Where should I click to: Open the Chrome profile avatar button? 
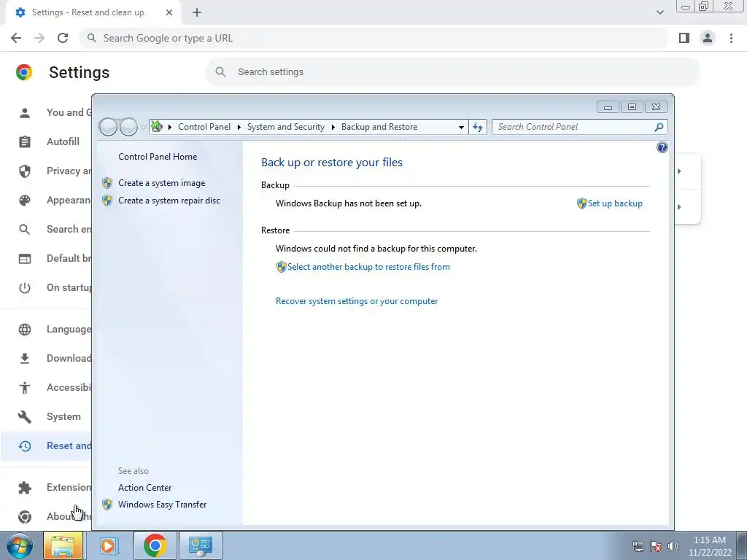tap(708, 38)
